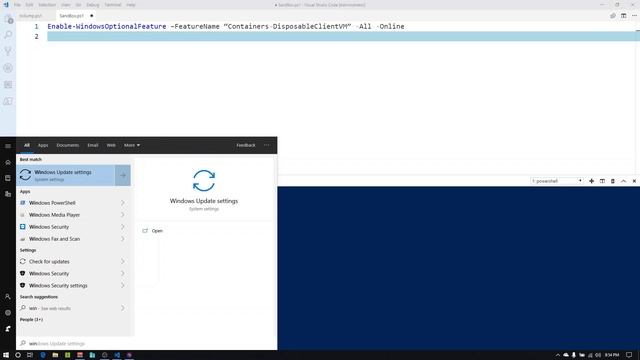
Task: Select the Email search filter tab
Action: 93,145
